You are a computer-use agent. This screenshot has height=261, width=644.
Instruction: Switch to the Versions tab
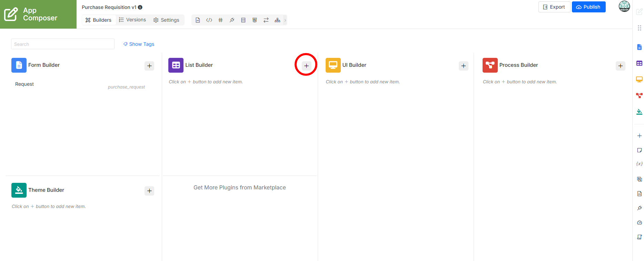point(132,20)
